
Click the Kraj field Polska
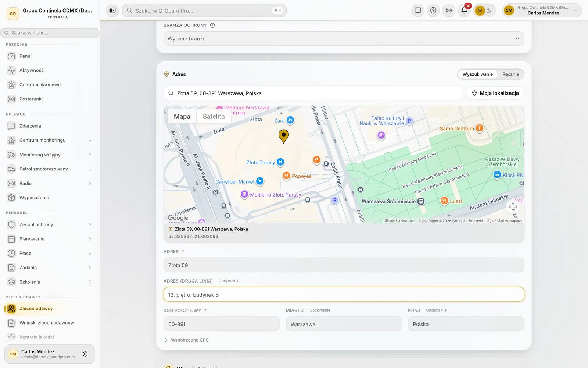click(x=466, y=324)
